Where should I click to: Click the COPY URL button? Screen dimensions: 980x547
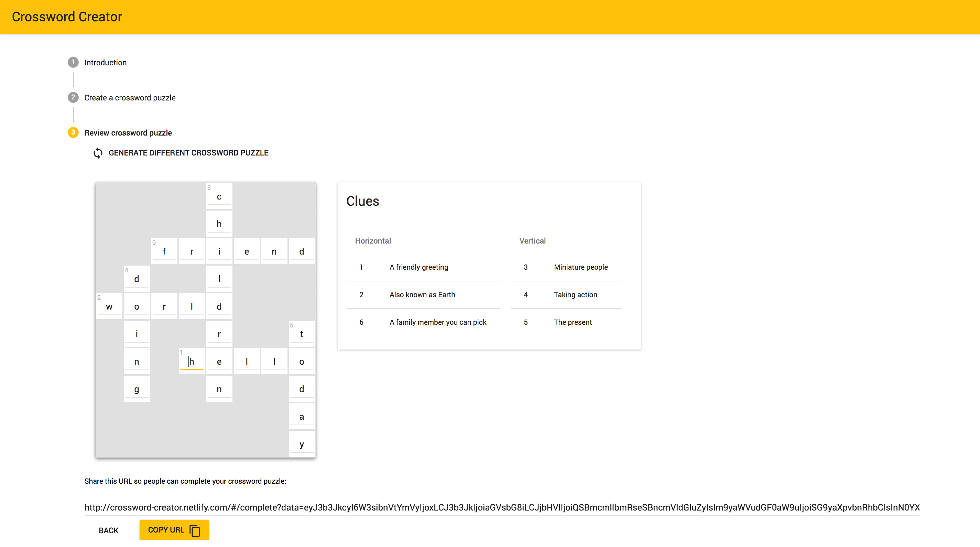173,529
